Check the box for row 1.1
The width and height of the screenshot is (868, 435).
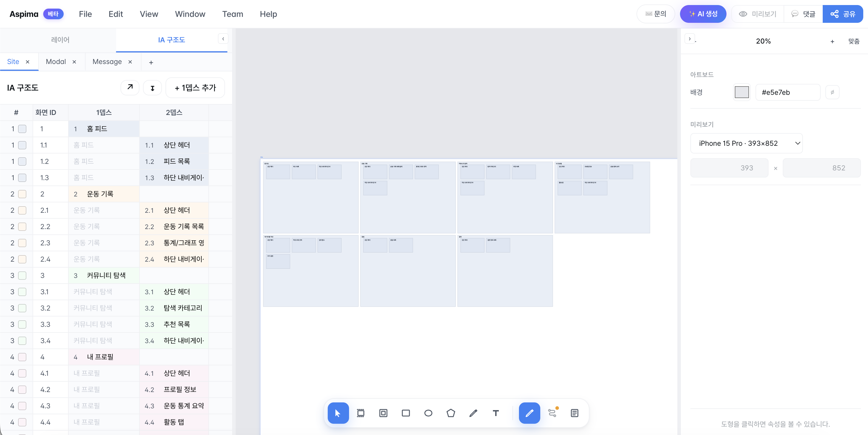pyautogui.click(x=22, y=145)
